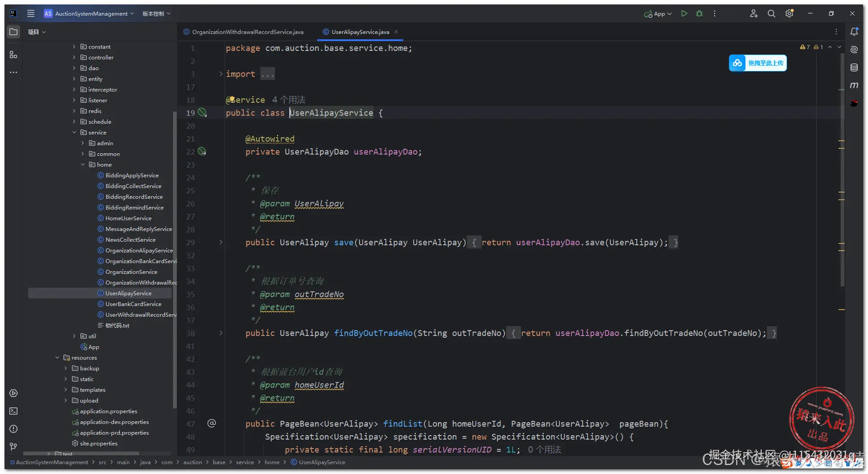Click the project tree vertical scrollbar
Screen dimensions: 868x474
(x=174, y=259)
